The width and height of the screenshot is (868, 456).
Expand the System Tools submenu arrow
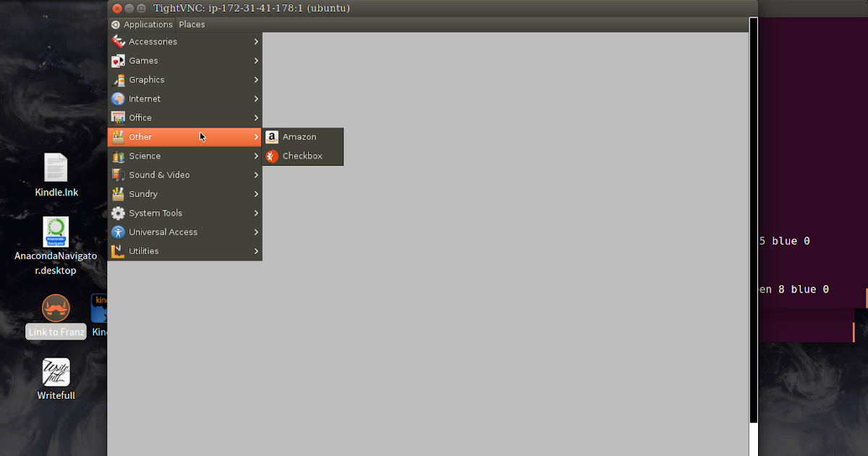click(257, 213)
